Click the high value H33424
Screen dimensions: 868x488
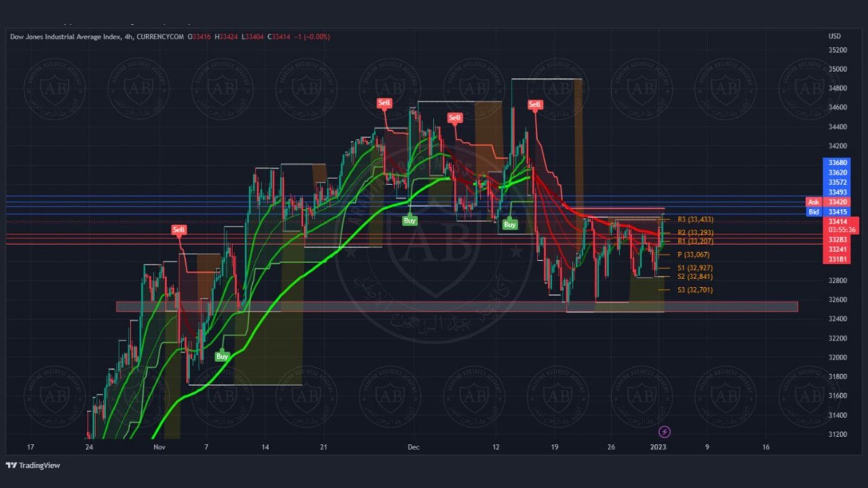click(226, 37)
